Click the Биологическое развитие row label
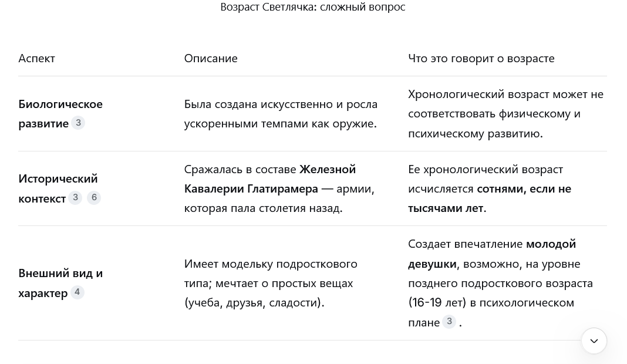The height and width of the screenshot is (364, 627). [x=60, y=113]
